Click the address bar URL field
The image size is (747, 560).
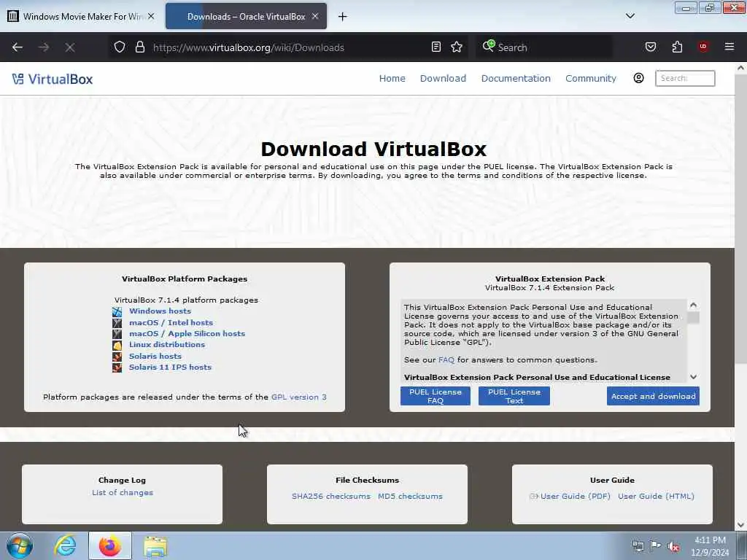tap(290, 47)
